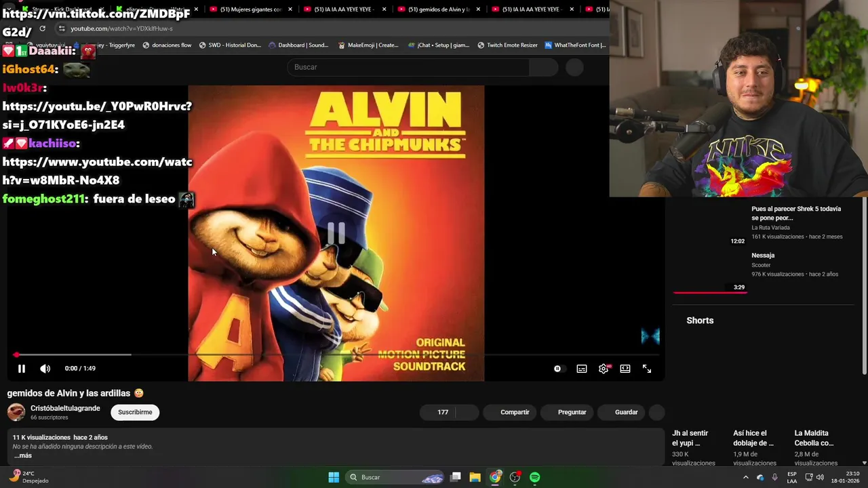Open Task View from the taskbar
This screenshot has width=868, height=488.
456,477
